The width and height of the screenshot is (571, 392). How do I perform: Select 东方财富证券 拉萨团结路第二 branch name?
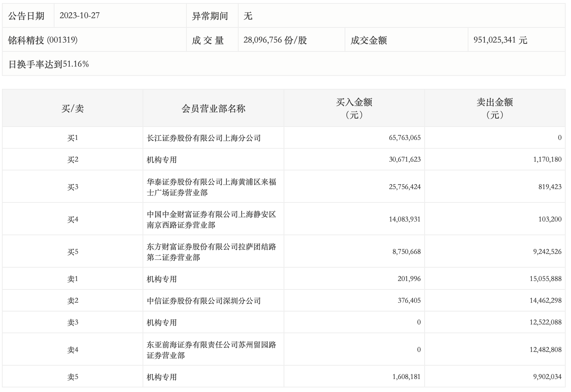coord(211,252)
